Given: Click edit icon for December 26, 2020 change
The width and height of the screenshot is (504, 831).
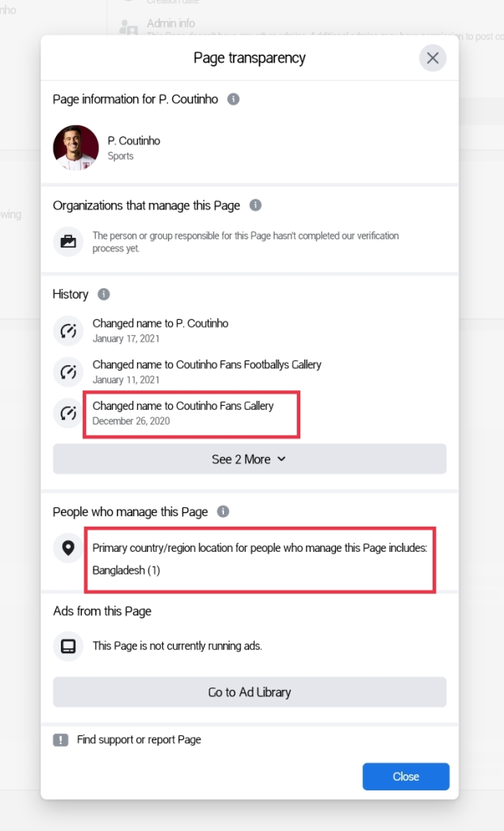Looking at the screenshot, I should coord(68,413).
